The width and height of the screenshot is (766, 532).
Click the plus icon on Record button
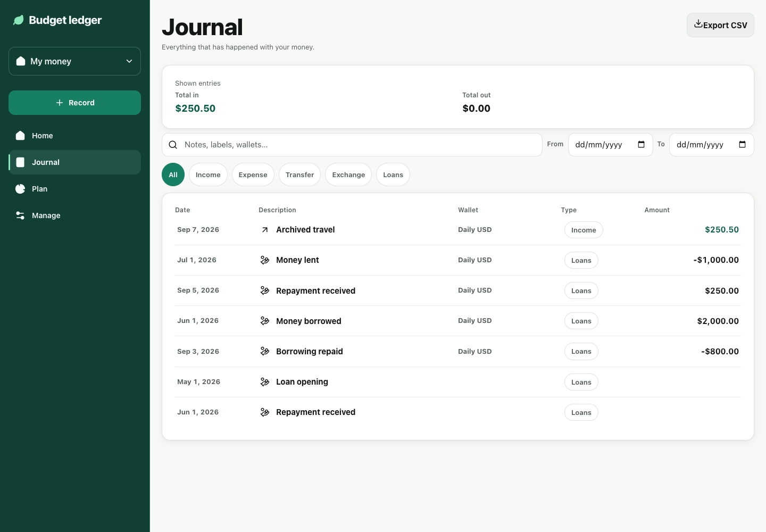point(60,103)
